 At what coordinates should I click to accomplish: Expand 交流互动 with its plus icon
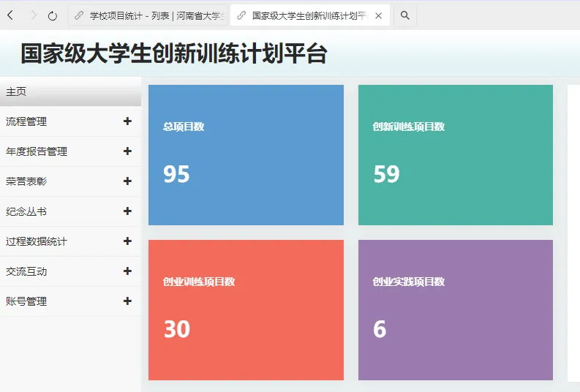127,271
